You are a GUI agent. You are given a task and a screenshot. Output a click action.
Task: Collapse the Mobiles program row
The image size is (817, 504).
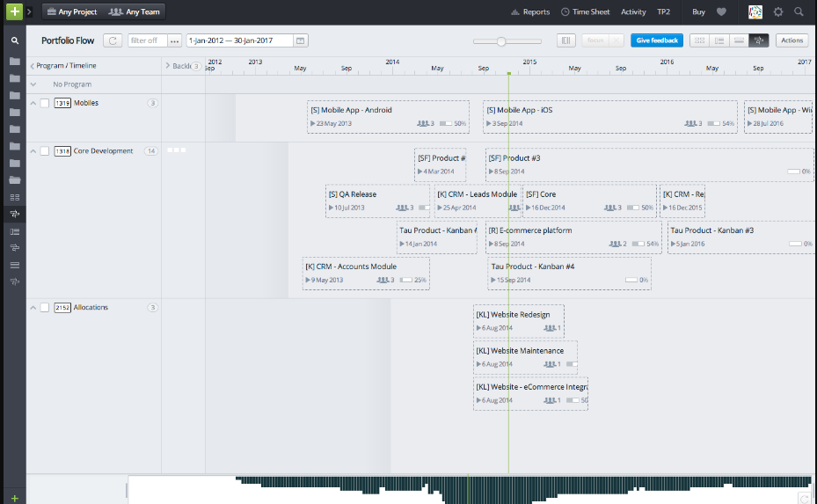pyautogui.click(x=33, y=104)
